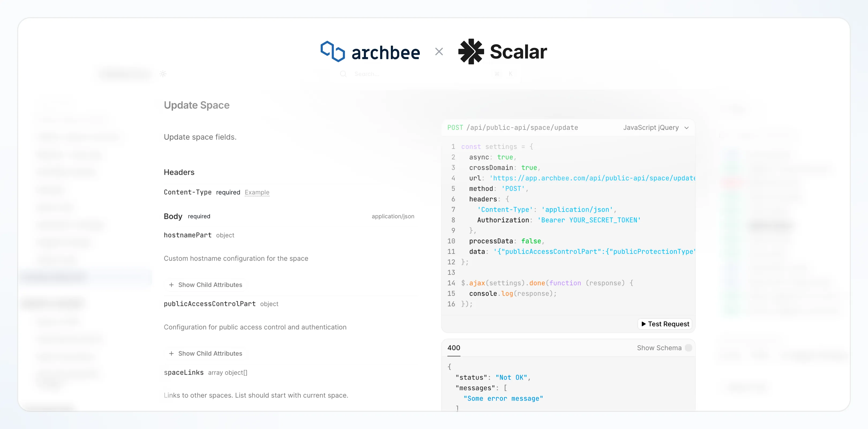
Task: Click the plus icon under hostnamePart
Action: [171, 285]
